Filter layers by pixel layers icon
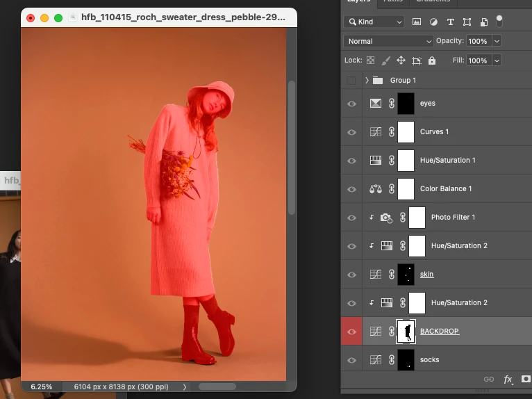This screenshot has height=399, width=532. [x=416, y=22]
